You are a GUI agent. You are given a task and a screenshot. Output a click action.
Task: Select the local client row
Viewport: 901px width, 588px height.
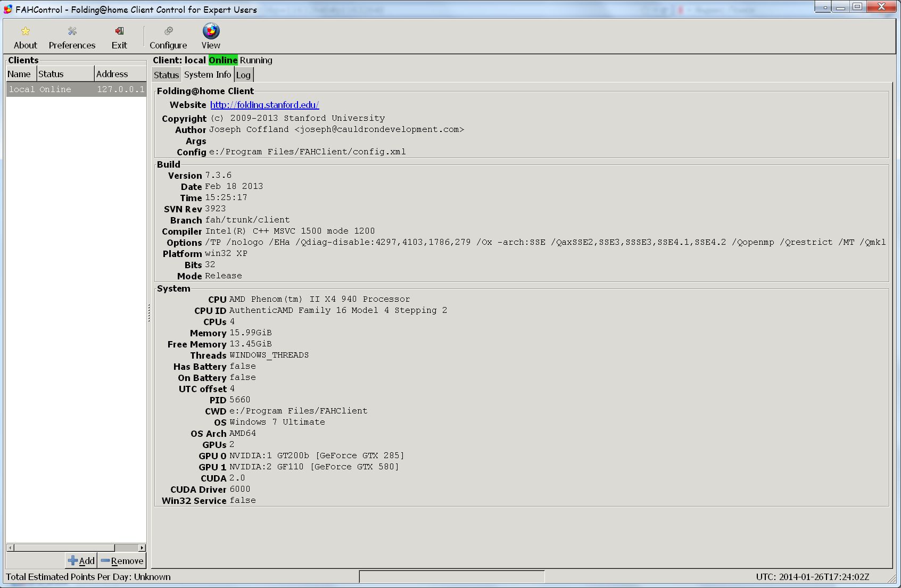click(76, 89)
